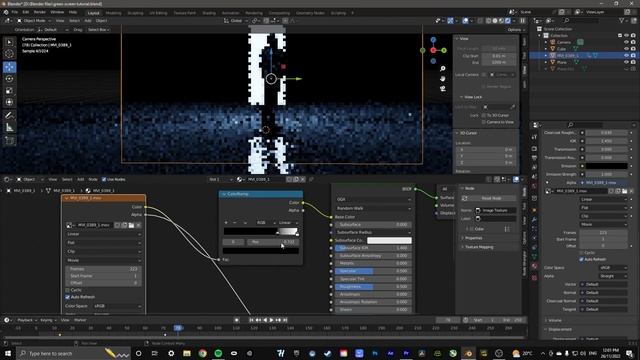Open the Edit menu
The width and height of the screenshot is (640, 360).
[26, 12]
